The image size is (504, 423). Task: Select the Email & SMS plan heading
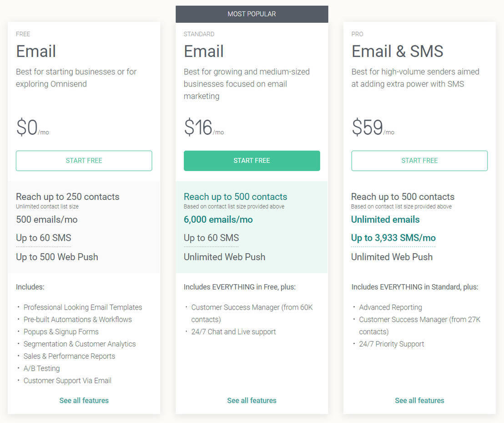397,51
